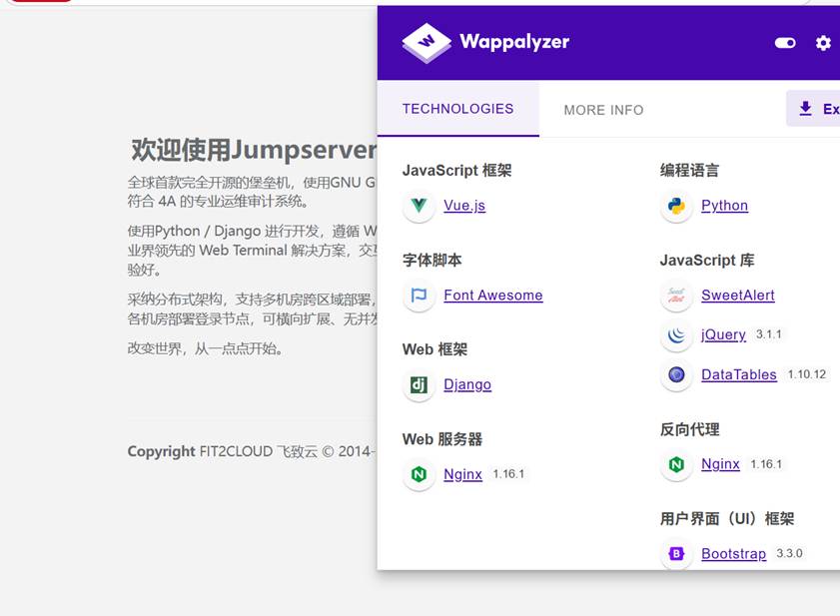Open the SweetAlert link
The image size is (840, 616).
pyautogui.click(x=738, y=296)
